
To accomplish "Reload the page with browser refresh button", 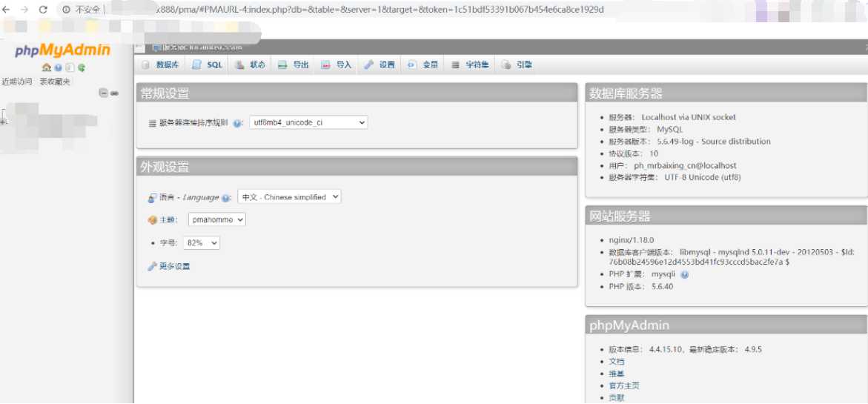I will point(43,10).
